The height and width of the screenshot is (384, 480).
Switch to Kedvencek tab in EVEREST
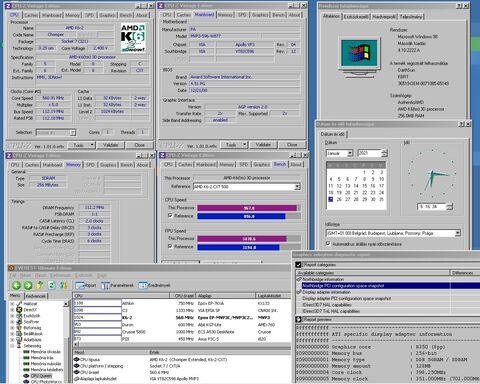35,296
